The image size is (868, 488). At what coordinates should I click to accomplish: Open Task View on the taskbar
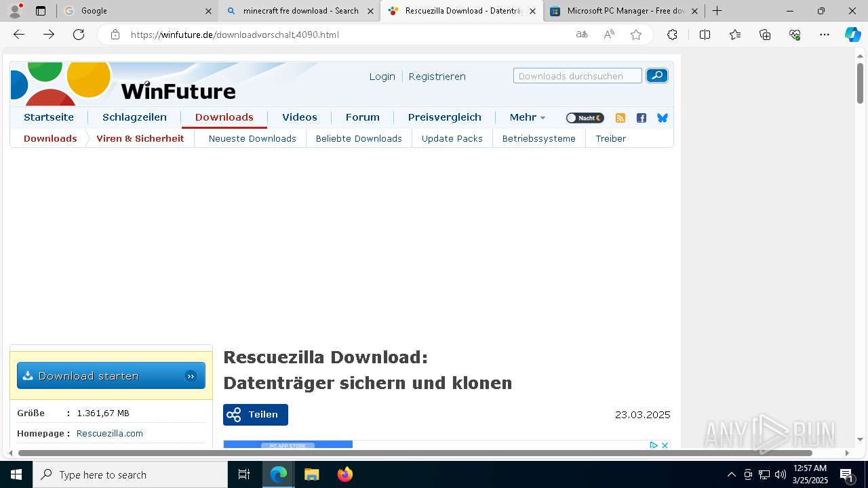coord(244,474)
